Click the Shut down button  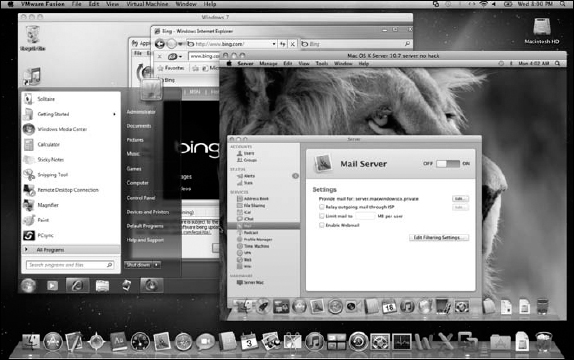138,265
